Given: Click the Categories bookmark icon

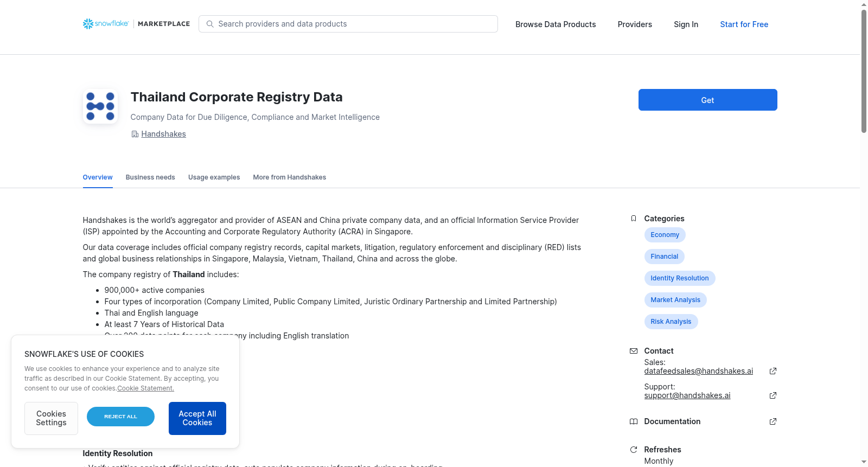Looking at the screenshot, I should [634, 219].
